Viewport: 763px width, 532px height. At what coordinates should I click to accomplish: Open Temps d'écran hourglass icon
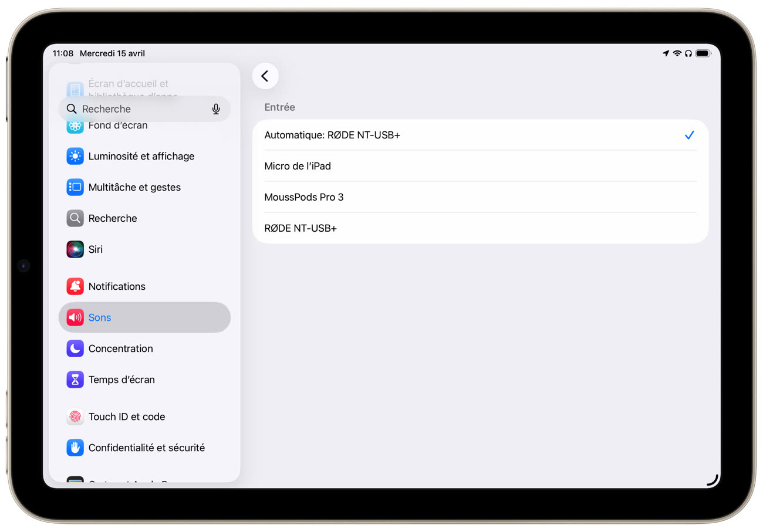pyautogui.click(x=75, y=379)
